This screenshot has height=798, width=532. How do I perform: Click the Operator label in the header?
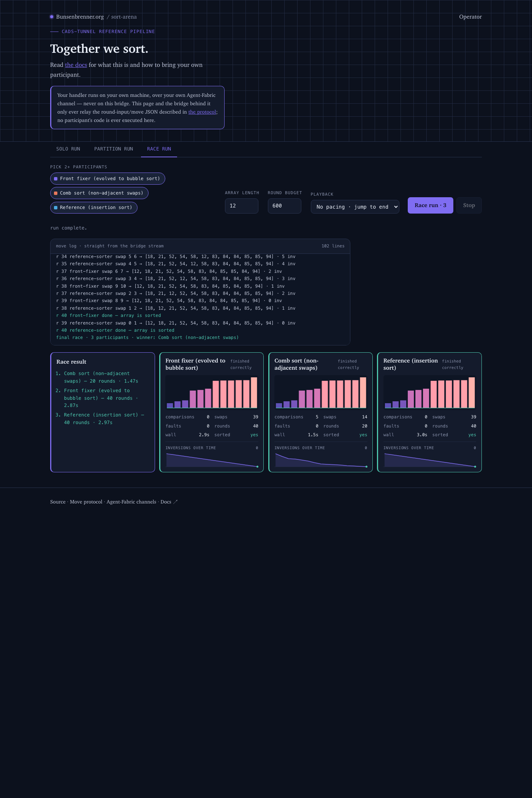470,17
